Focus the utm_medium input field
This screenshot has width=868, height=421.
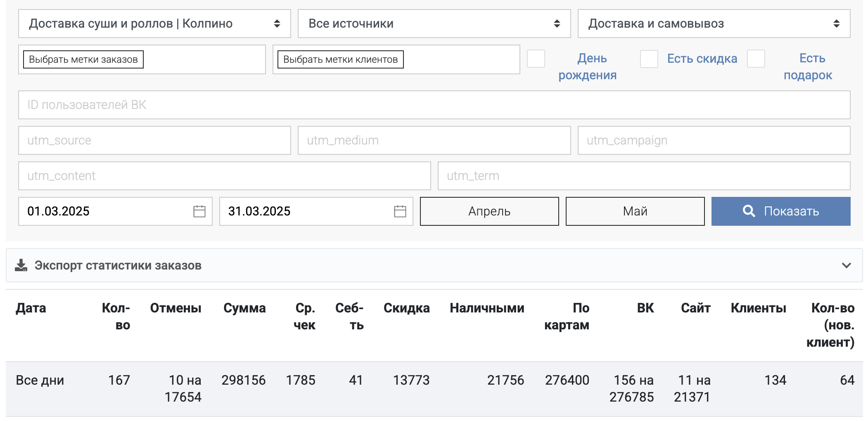(x=434, y=140)
